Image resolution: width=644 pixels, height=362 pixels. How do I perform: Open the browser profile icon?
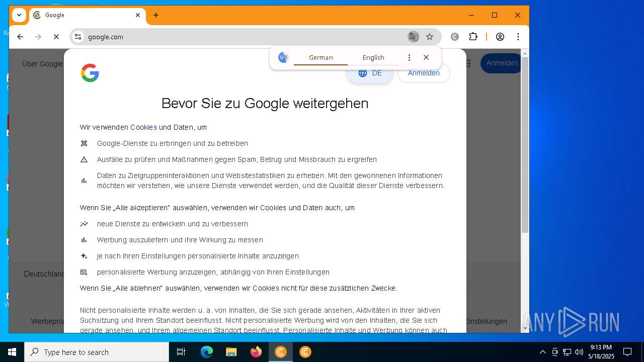pos(500,37)
